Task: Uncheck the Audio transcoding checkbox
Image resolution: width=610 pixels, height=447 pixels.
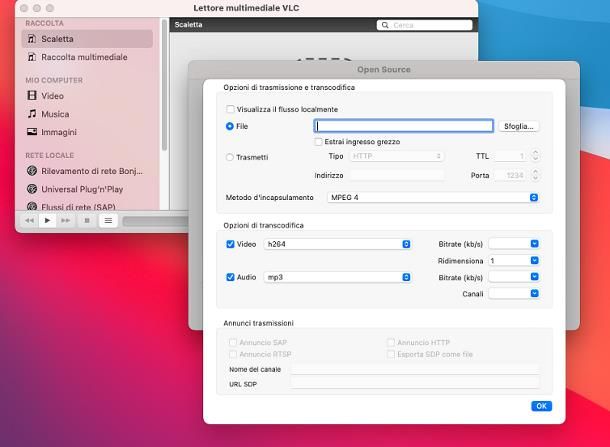Action: 230,277
